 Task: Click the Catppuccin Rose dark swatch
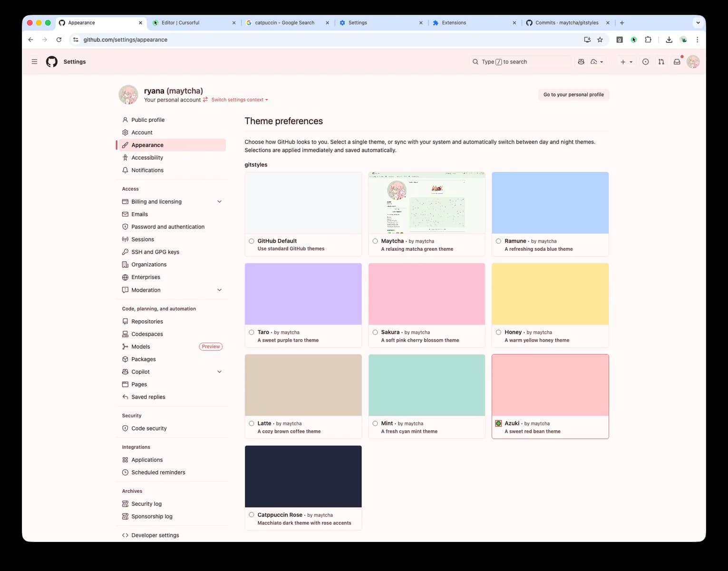(x=303, y=476)
